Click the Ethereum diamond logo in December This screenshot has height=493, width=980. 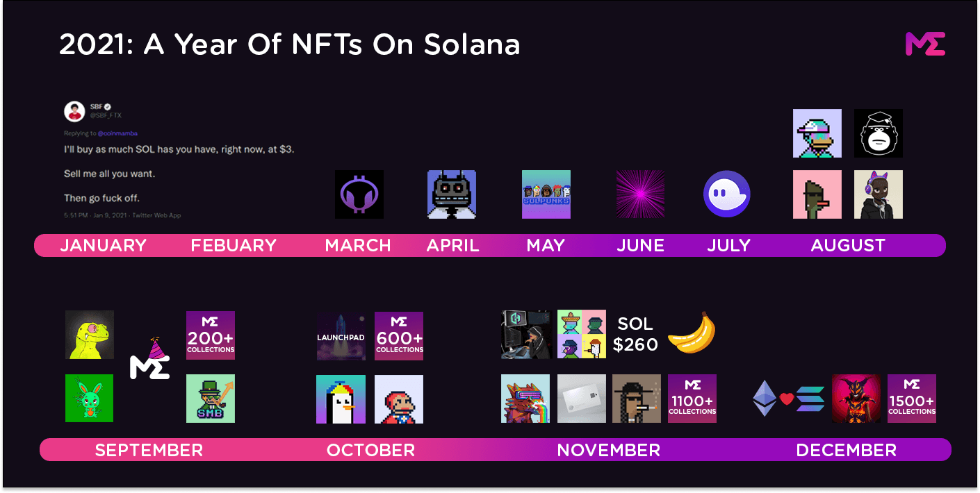(765, 398)
